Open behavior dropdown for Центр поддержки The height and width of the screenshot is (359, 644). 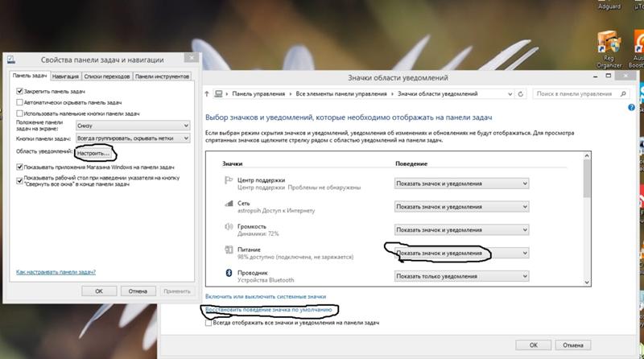461,184
